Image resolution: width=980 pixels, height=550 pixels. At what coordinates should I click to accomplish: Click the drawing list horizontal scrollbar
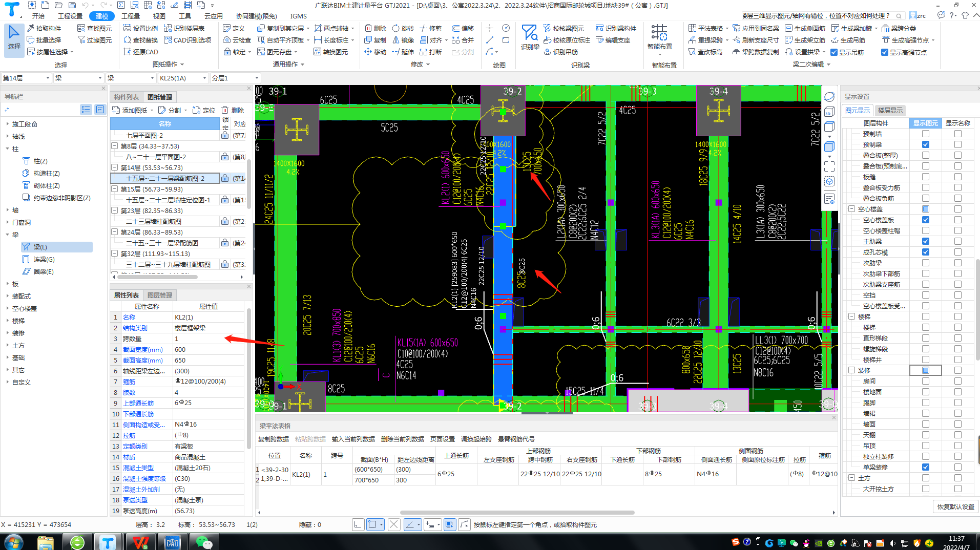pyautogui.click(x=157, y=277)
